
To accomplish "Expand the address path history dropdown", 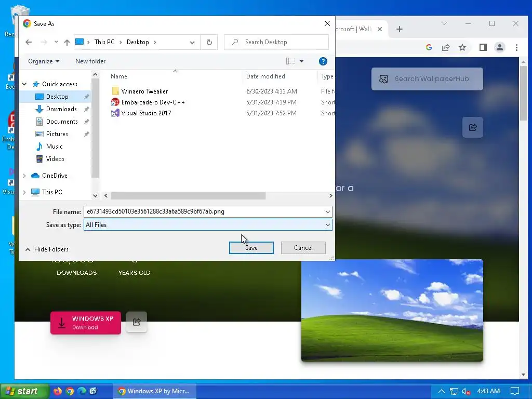I will (x=192, y=43).
